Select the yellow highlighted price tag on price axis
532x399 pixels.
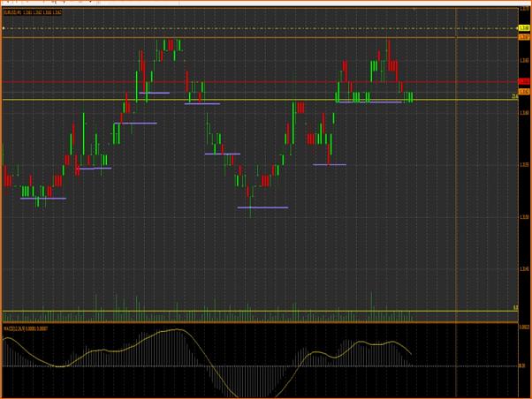pyautogui.click(x=524, y=28)
